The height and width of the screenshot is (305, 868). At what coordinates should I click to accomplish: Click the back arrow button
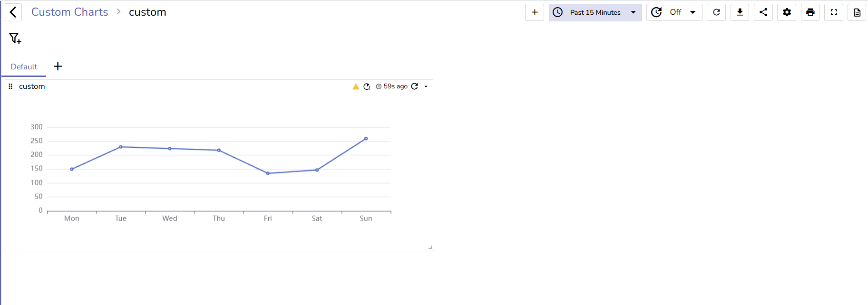(13, 12)
